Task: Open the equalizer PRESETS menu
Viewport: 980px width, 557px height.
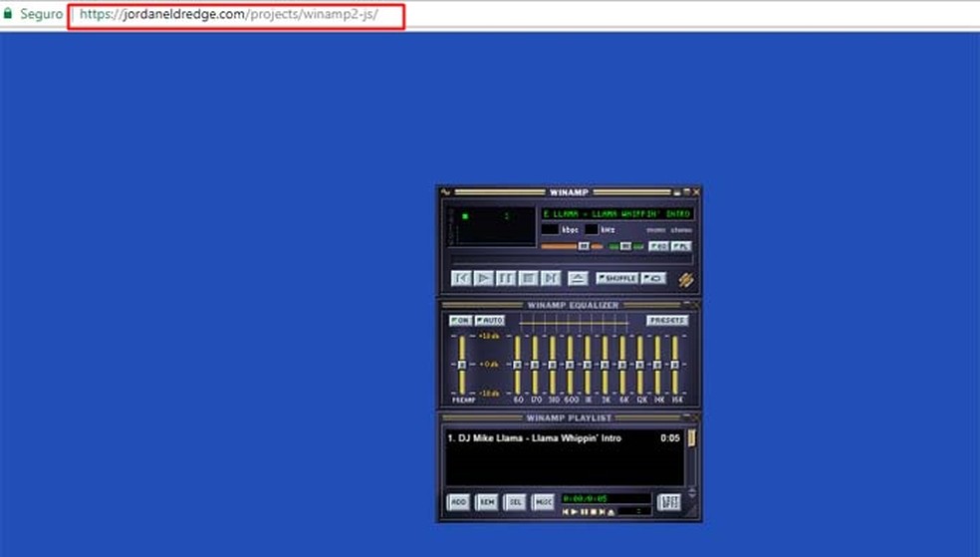Action: tap(667, 320)
